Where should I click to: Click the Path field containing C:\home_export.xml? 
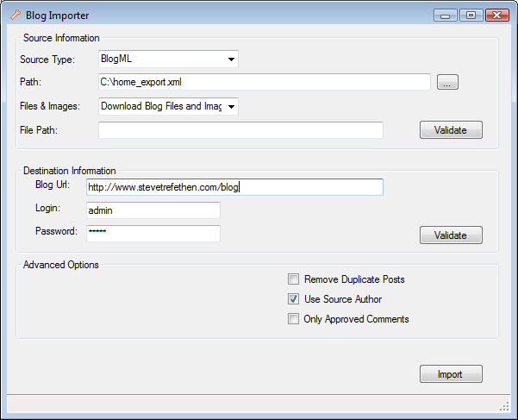(x=264, y=83)
